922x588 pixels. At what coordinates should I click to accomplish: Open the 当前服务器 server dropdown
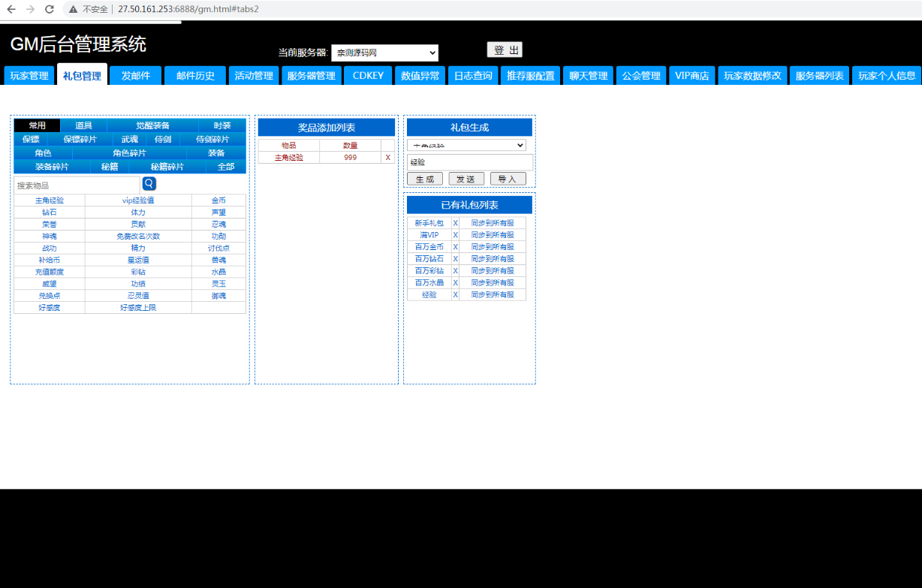(384, 53)
